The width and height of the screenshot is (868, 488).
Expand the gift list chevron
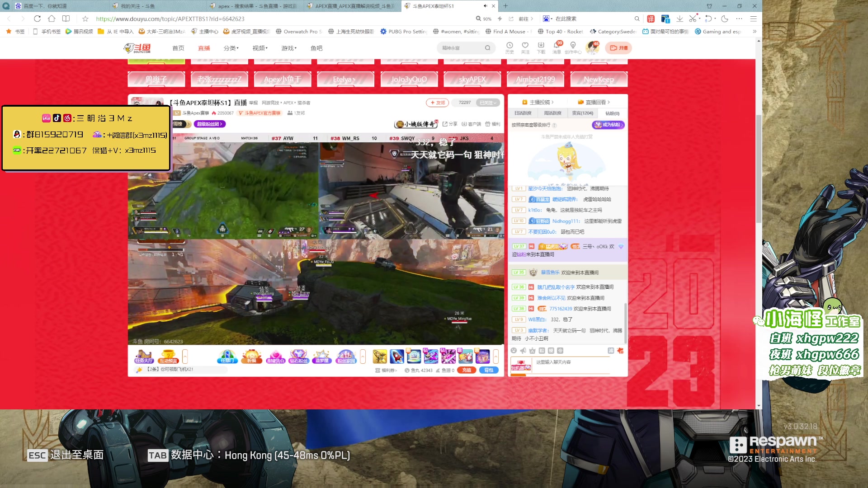(495, 356)
